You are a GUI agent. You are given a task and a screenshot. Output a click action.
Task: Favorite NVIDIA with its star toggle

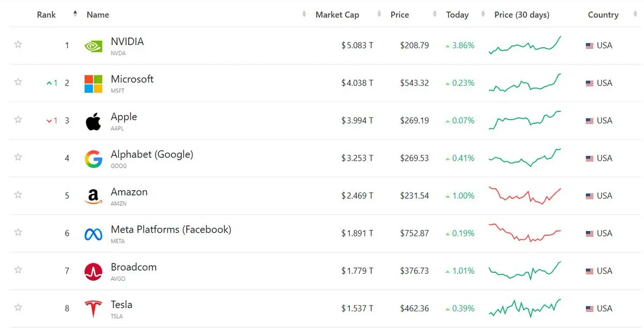[x=18, y=44]
